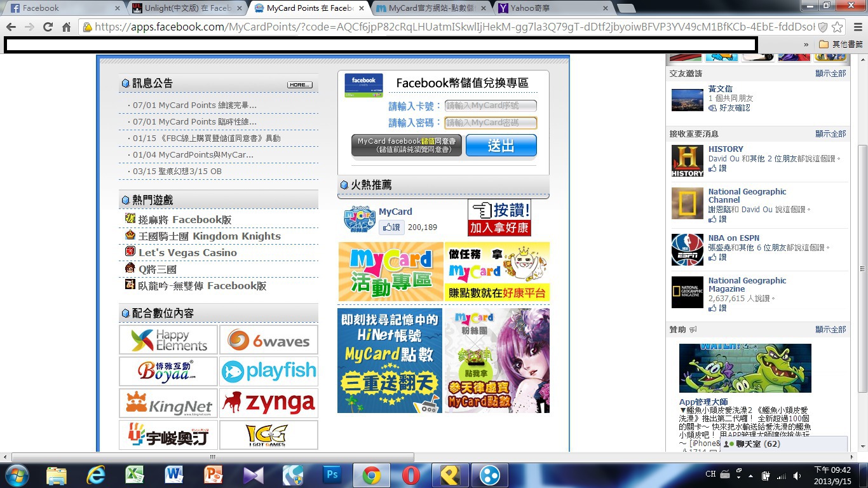Open the 其他書籤 bookmarks folder
This screenshot has width=868, height=488.
[840, 44]
